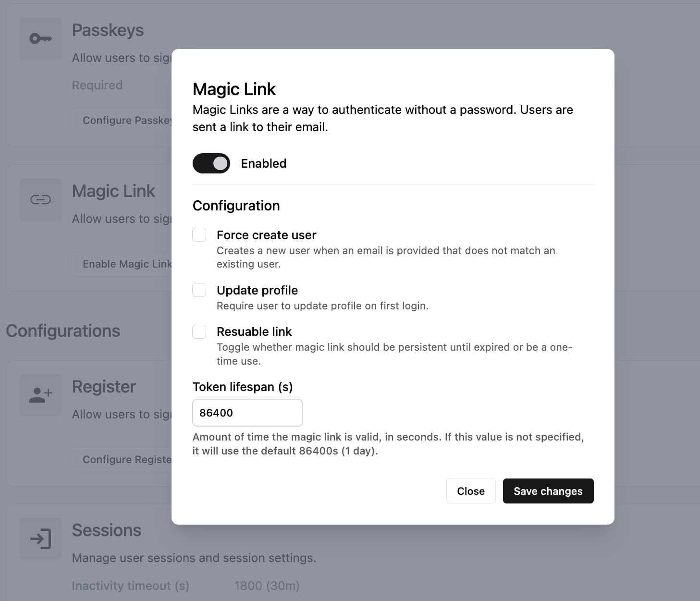Disable the Magic Link Enabled toggle
700x601 pixels.
tap(211, 163)
